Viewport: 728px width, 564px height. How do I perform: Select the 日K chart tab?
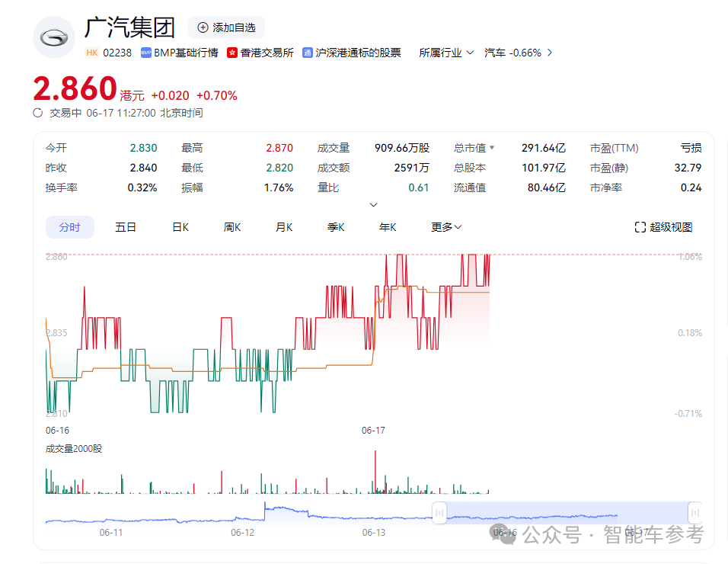[180, 227]
